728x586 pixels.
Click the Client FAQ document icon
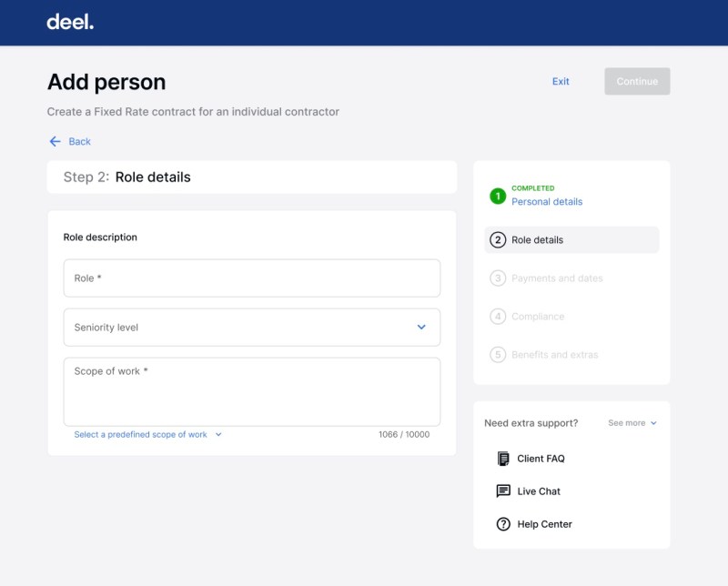(x=503, y=459)
